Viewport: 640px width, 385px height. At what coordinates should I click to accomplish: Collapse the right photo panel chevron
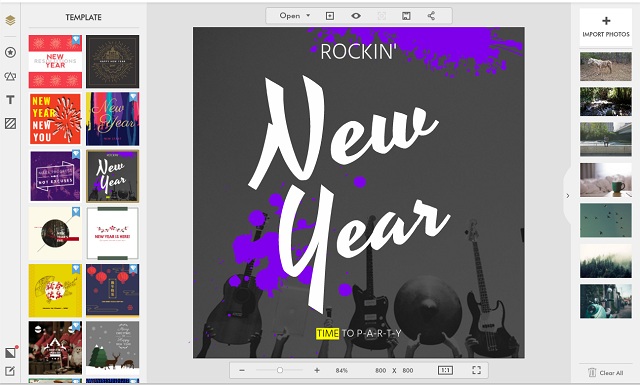(567, 196)
